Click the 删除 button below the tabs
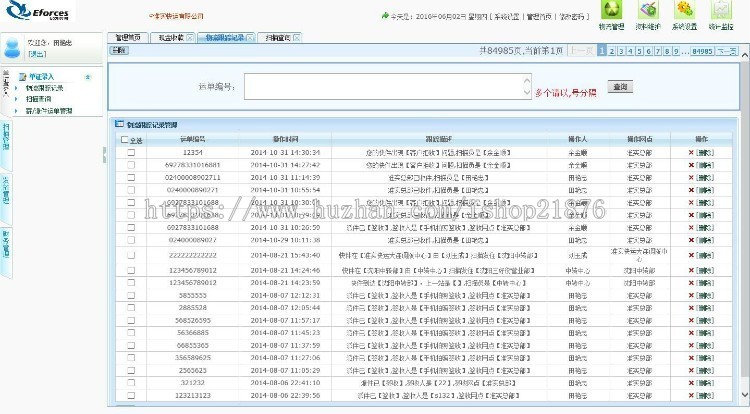Screen dimensions: 750x414 [120, 50]
